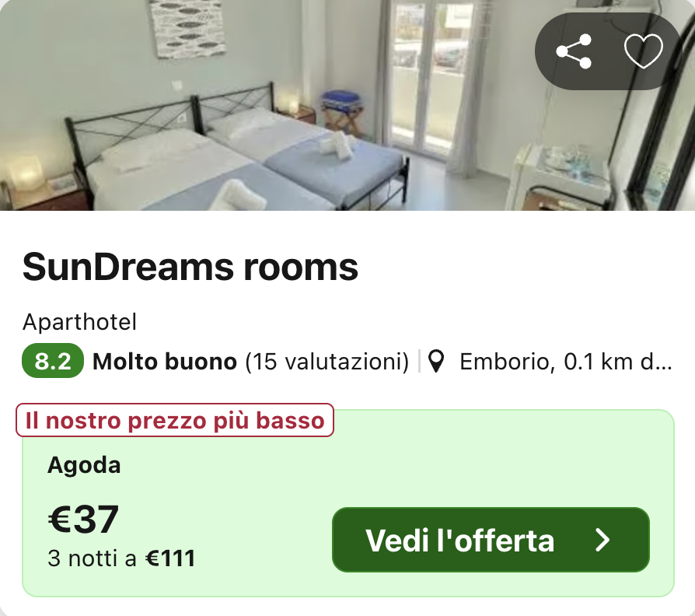Screen dimensions: 695x616
Task: Toggle the heart favorite icon
Action: pos(644,51)
